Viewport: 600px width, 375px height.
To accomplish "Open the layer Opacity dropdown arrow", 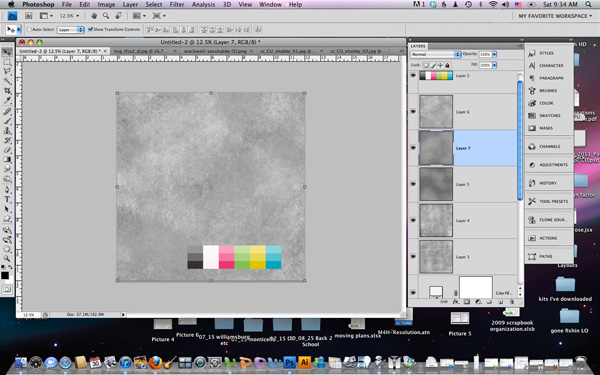I will coord(494,54).
